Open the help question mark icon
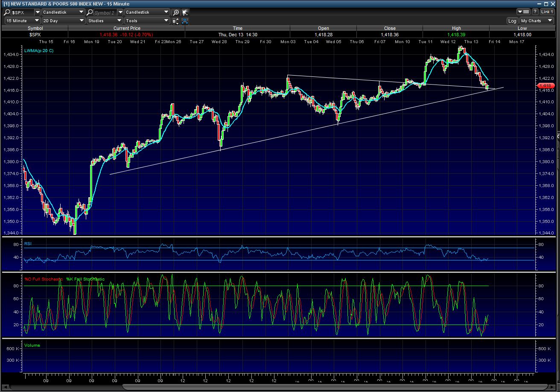The image size is (560, 392). click(535, 12)
